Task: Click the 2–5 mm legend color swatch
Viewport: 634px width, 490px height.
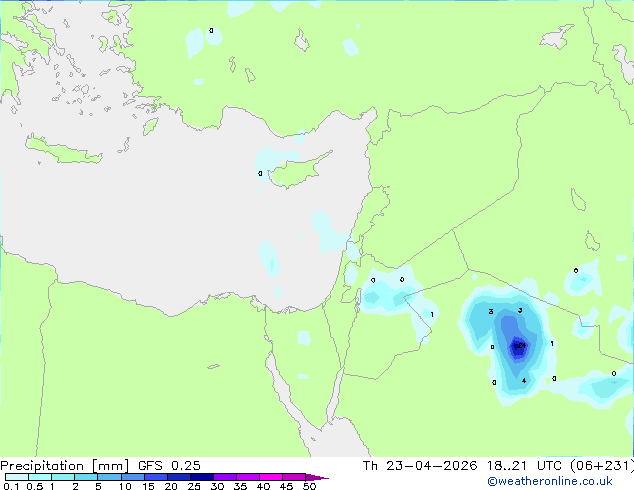Action: pyautogui.click(x=86, y=477)
